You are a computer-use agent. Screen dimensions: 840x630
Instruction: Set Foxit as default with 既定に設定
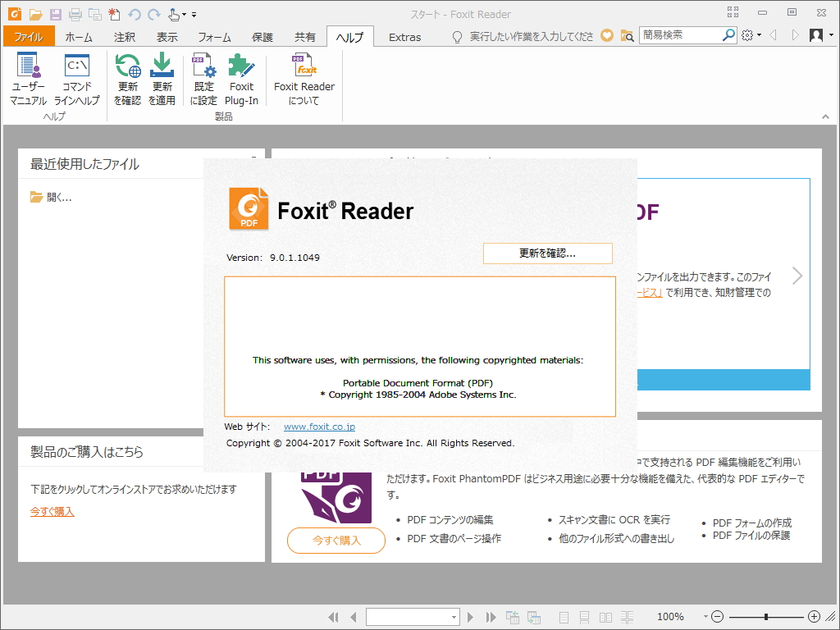pyautogui.click(x=203, y=78)
